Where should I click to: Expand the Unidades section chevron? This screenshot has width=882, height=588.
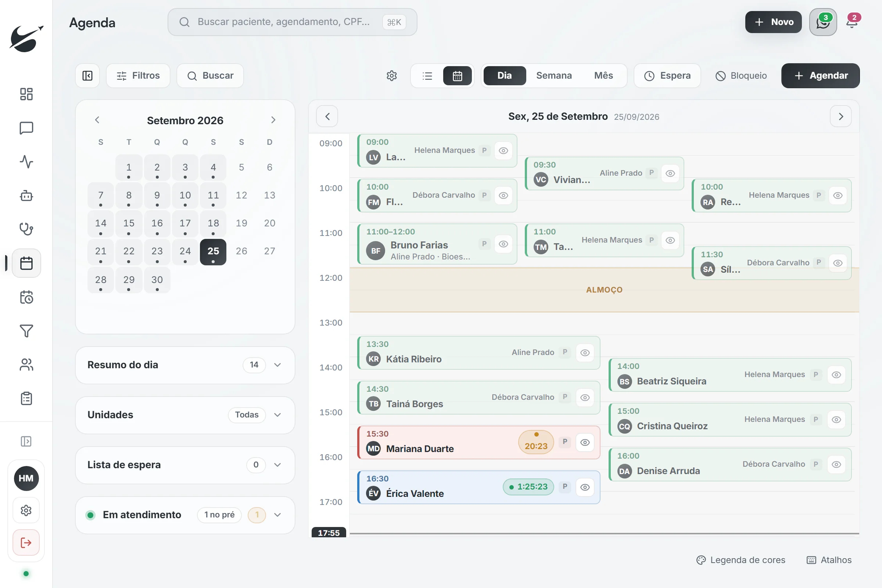277,415
